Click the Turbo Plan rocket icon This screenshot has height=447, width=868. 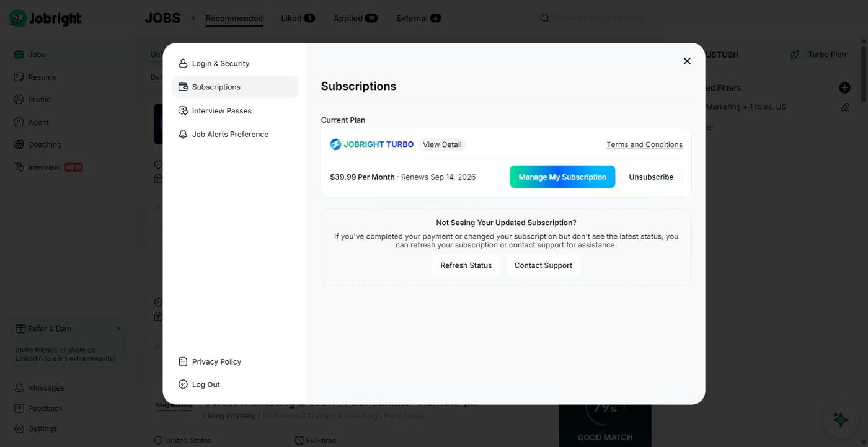point(795,55)
